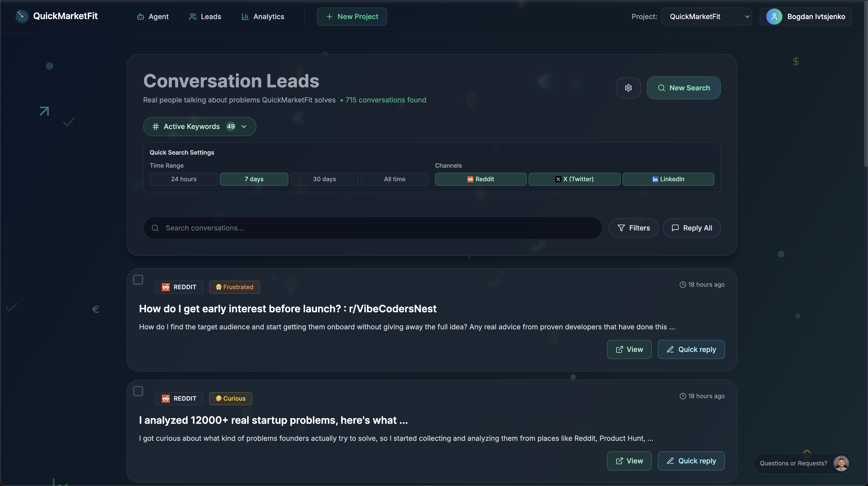868x486 pixels.
Task: Open the project selector showing QuickMarketFit
Action: pos(706,16)
